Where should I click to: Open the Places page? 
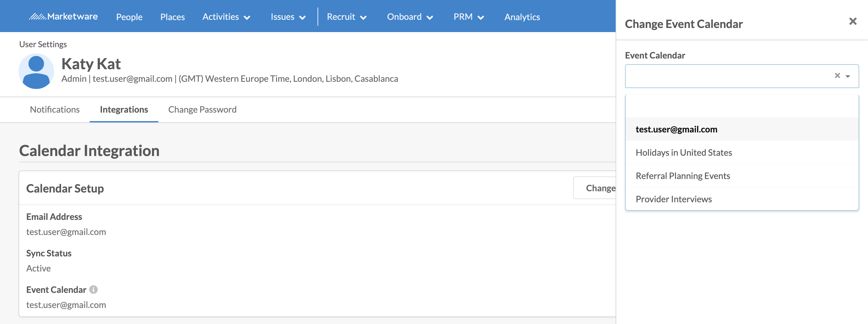coord(172,17)
